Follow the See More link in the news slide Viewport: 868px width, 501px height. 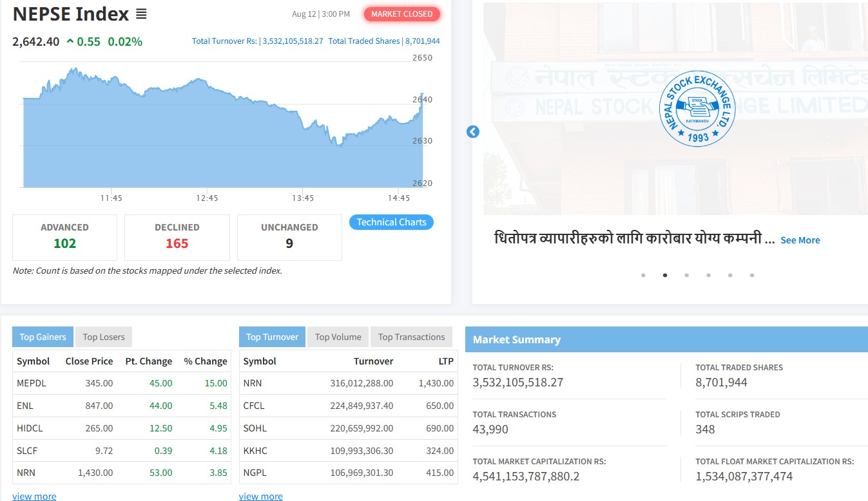click(x=800, y=240)
